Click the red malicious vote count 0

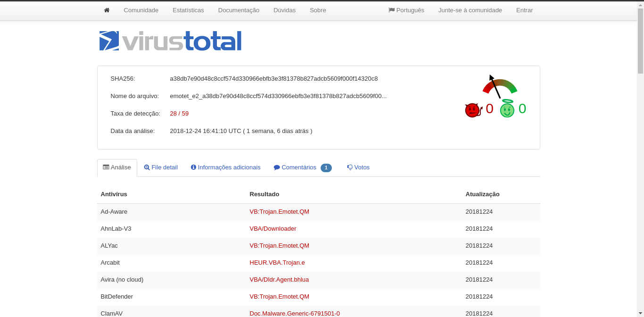click(489, 109)
